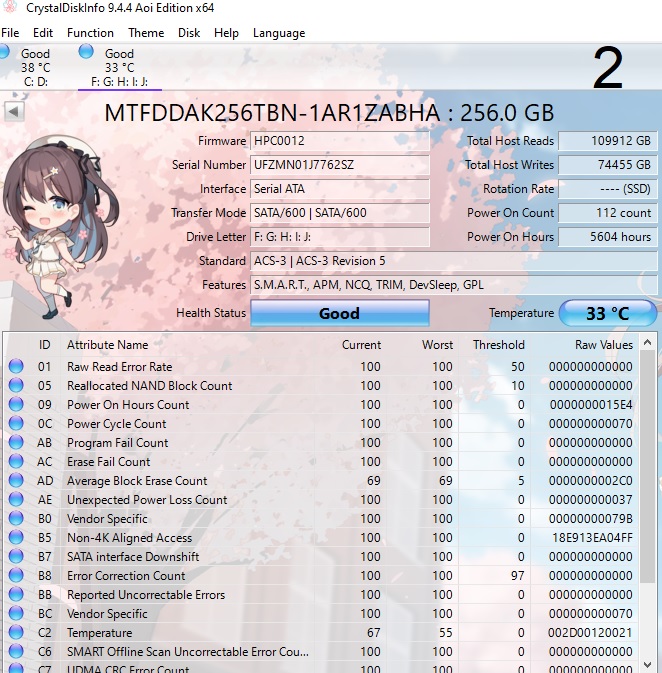
Task: Select the F: G: H: I: J: disk orb
Action: coord(86,52)
